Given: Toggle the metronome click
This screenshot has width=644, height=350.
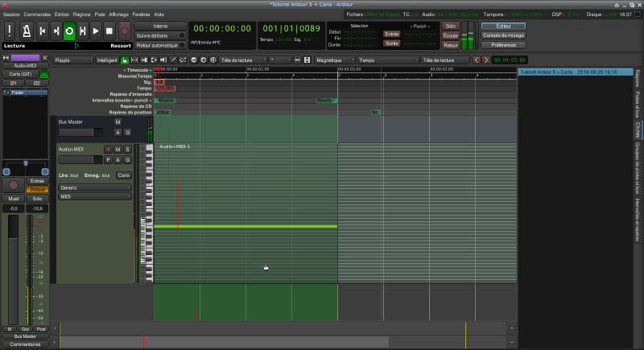Looking at the screenshot, I should [x=27, y=31].
